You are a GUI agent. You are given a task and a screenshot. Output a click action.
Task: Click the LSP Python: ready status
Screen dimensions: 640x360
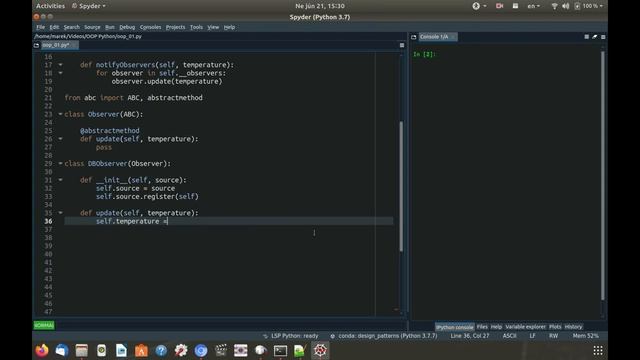click(x=291, y=336)
